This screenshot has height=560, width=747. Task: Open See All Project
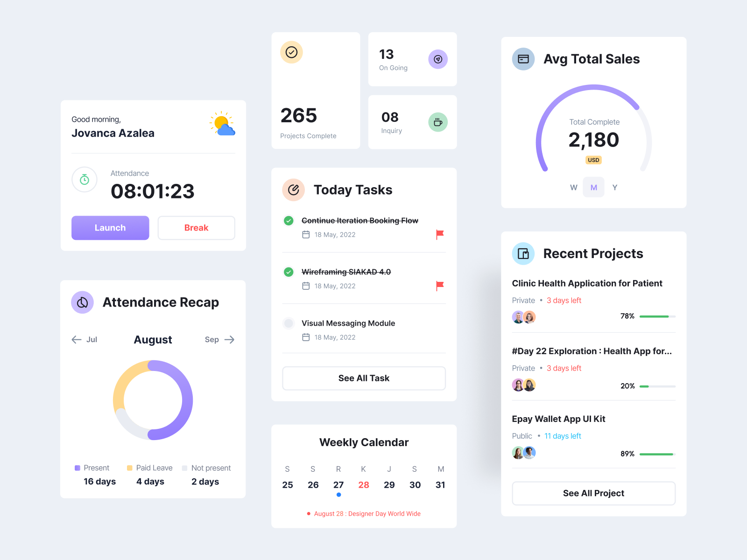click(x=593, y=493)
